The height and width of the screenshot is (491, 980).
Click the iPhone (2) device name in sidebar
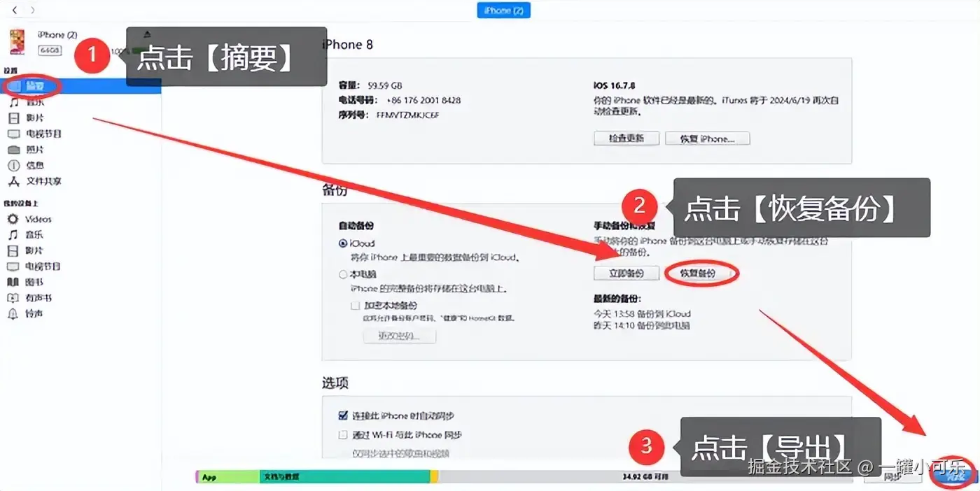(x=57, y=35)
